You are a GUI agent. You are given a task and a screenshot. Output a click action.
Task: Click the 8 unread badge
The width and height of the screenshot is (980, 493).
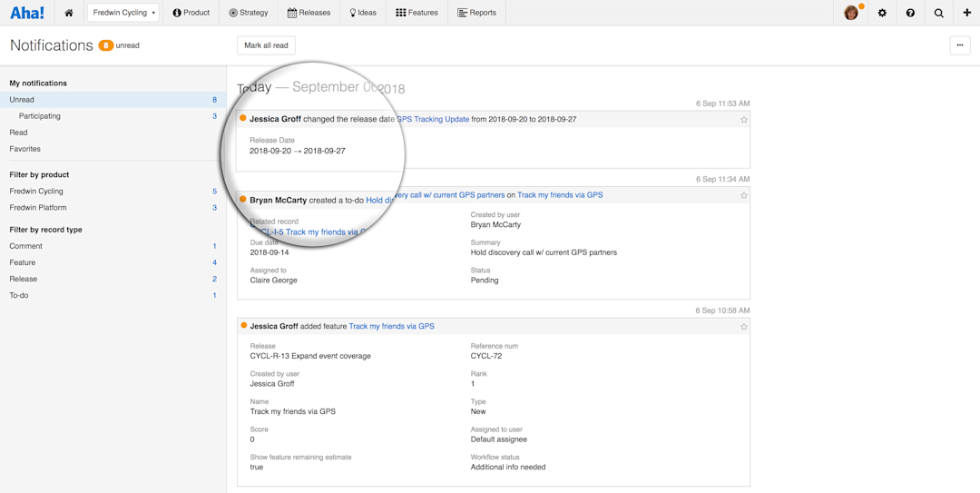106,45
